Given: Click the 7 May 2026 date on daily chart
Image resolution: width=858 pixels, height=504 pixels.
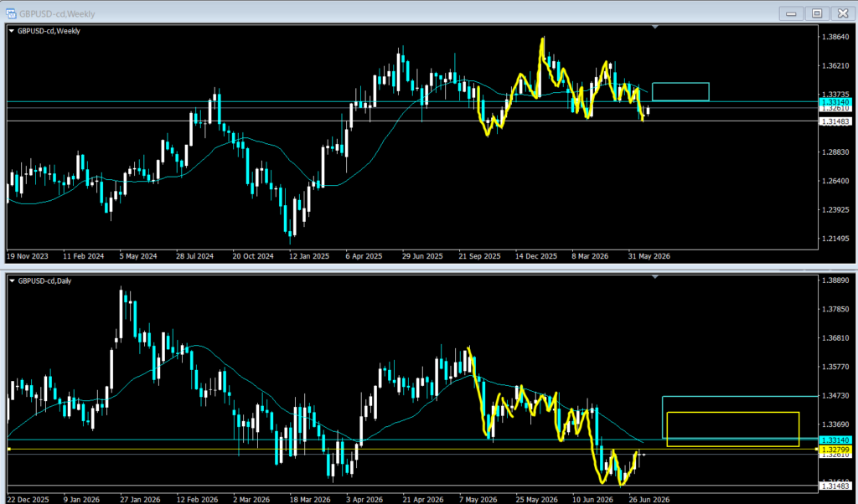Looking at the screenshot, I should (x=478, y=500).
